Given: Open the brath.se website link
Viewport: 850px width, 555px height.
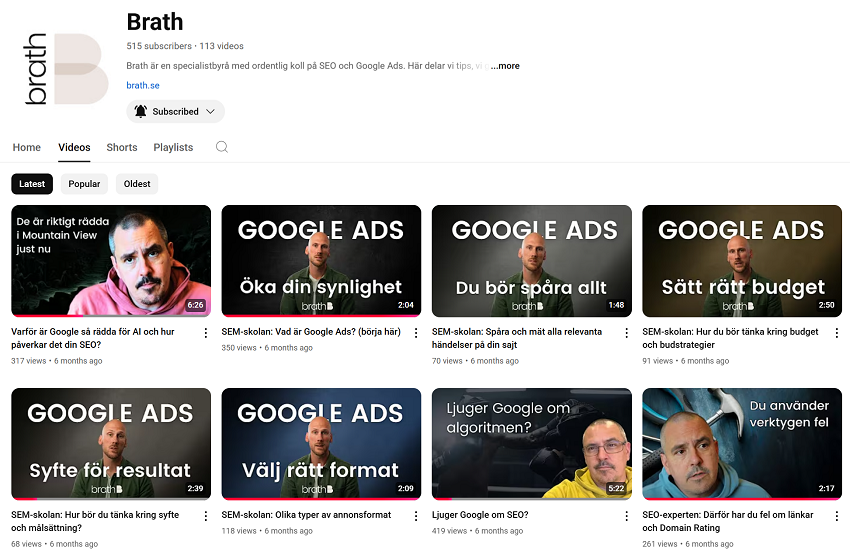Looking at the screenshot, I should tap(143, 85).
